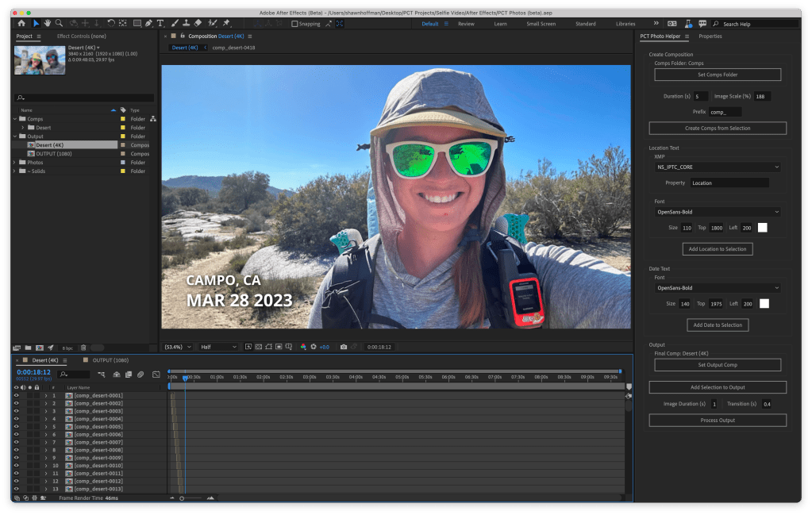Select the Puppet Pin tool

click(x=226, y=24)
